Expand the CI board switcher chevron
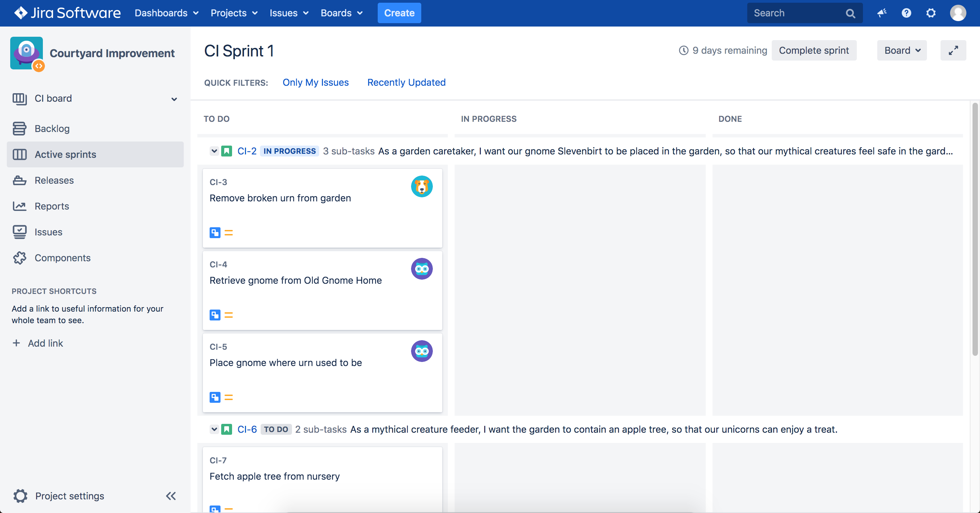This screenshot has height=513, width=980. pyautogui.click(x=174, y=99)
